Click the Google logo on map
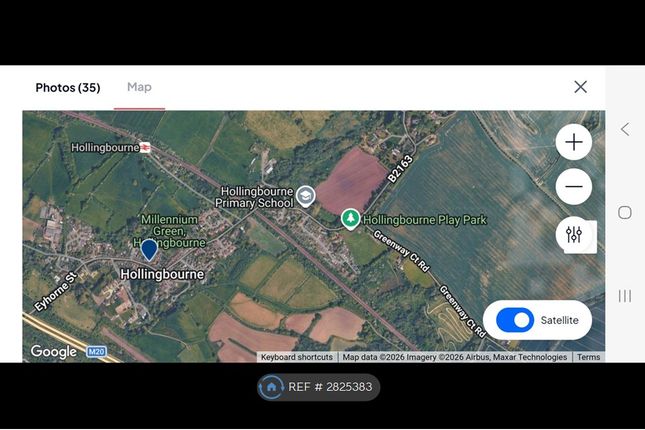Image resolution: width=645 pixels, height=430 pixels. (x=53, y=352)
